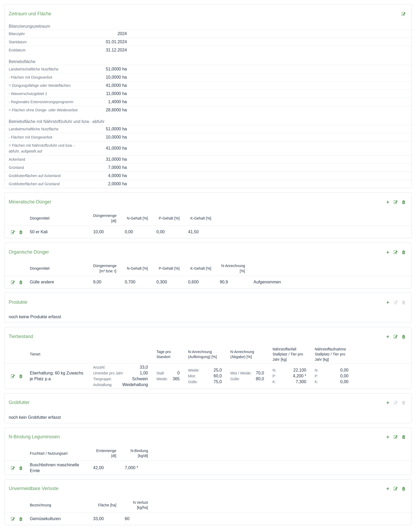
Task: Click the Grobfutter heading
Action: pos(19,402)
